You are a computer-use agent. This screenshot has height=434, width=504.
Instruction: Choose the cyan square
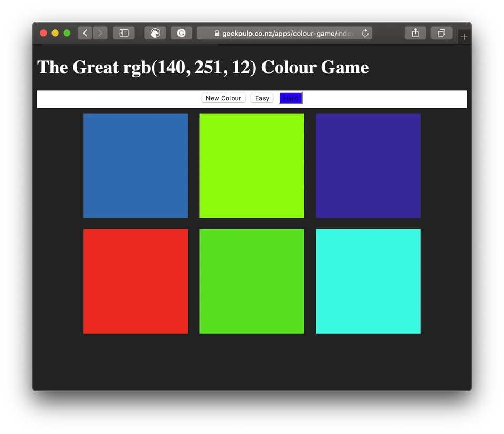367,281
